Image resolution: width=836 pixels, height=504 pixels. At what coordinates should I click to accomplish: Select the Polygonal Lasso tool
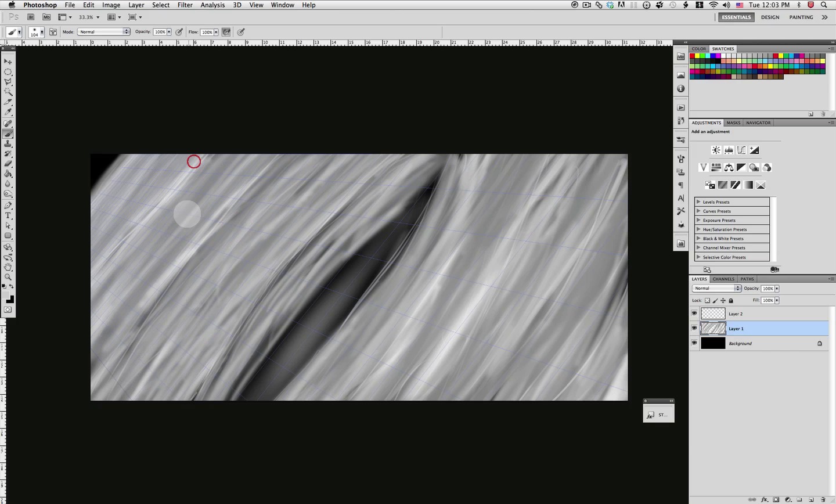point(8,82)
